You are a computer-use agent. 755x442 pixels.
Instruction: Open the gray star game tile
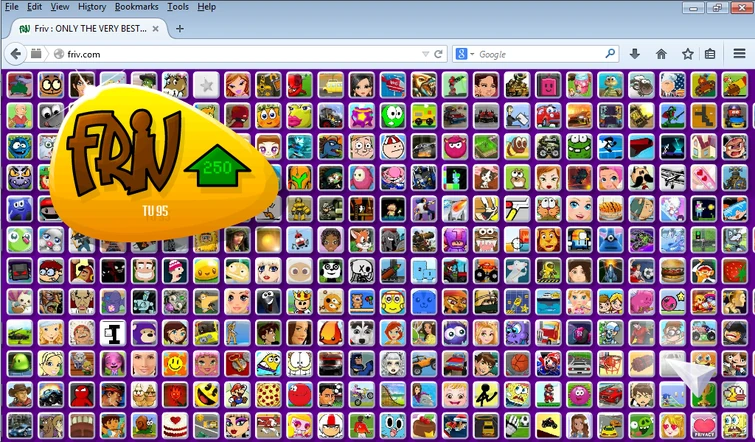206,84
